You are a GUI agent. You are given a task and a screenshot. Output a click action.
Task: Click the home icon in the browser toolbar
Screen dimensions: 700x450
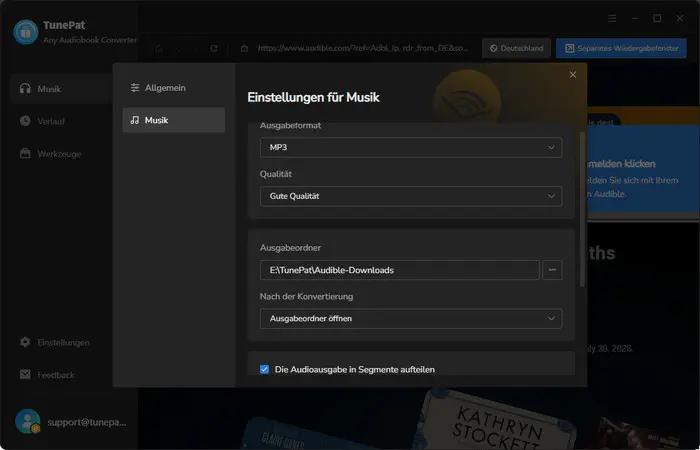[x=158, y=48]
